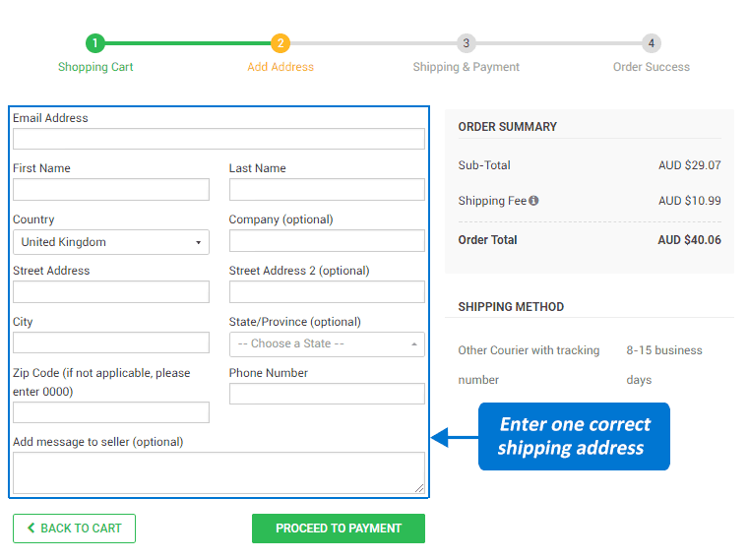Click the First Name input
The width and height of the screenshot is (748, 560).
click(111, 190)
